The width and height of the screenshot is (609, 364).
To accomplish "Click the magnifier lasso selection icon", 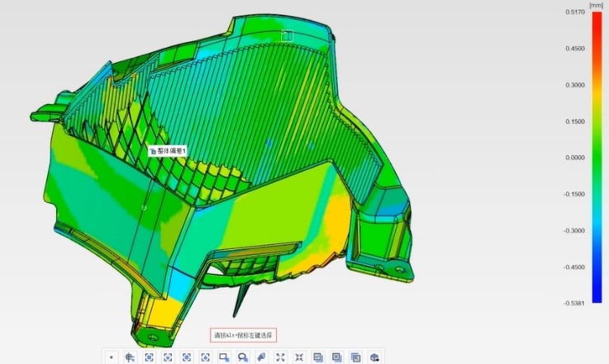I will [243, 357].
